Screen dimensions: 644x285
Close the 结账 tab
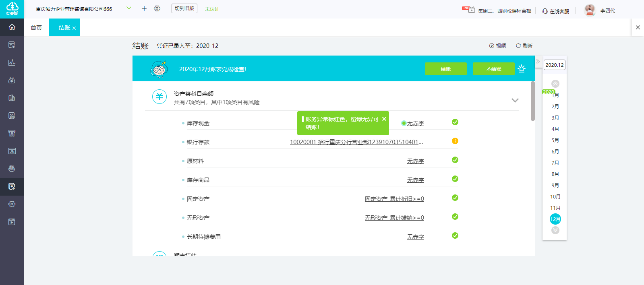pyautogui.click(x=74, y=28)
